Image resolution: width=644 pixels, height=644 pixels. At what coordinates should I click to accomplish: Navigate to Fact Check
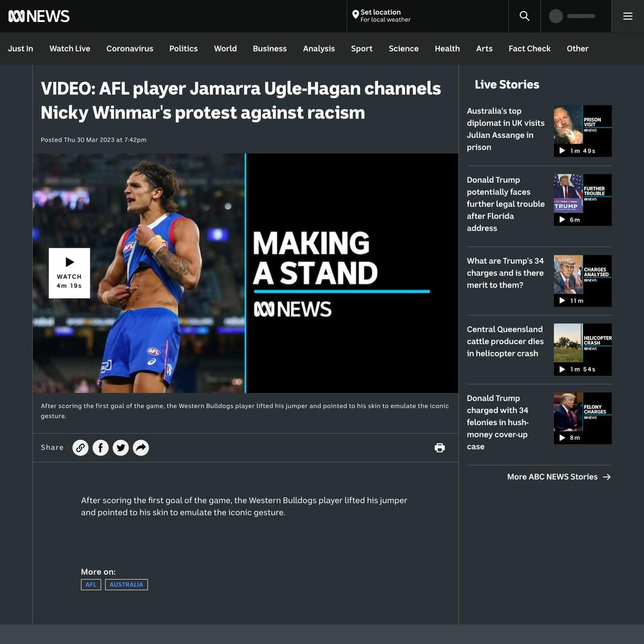[529, 48]
